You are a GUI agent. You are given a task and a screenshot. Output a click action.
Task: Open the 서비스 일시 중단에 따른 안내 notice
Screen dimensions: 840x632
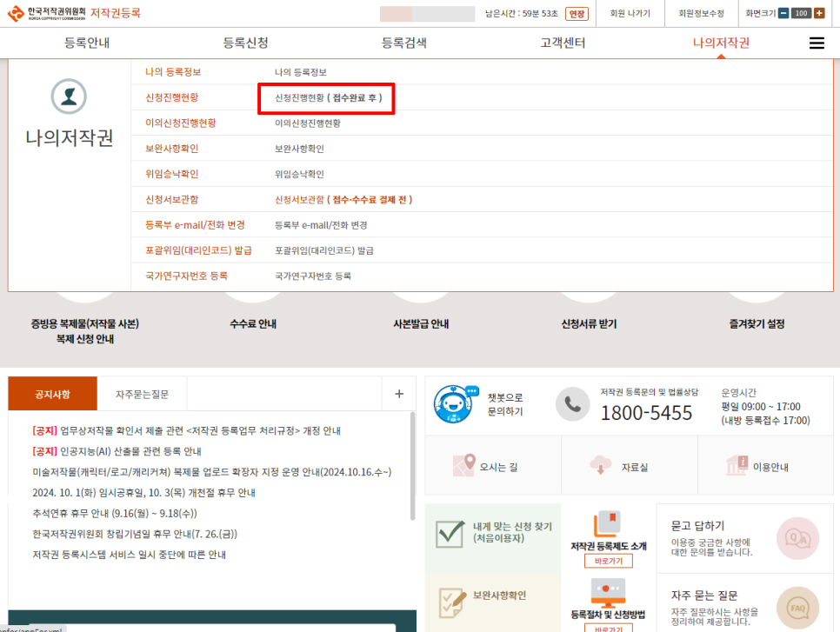click(x=129, y=555)
